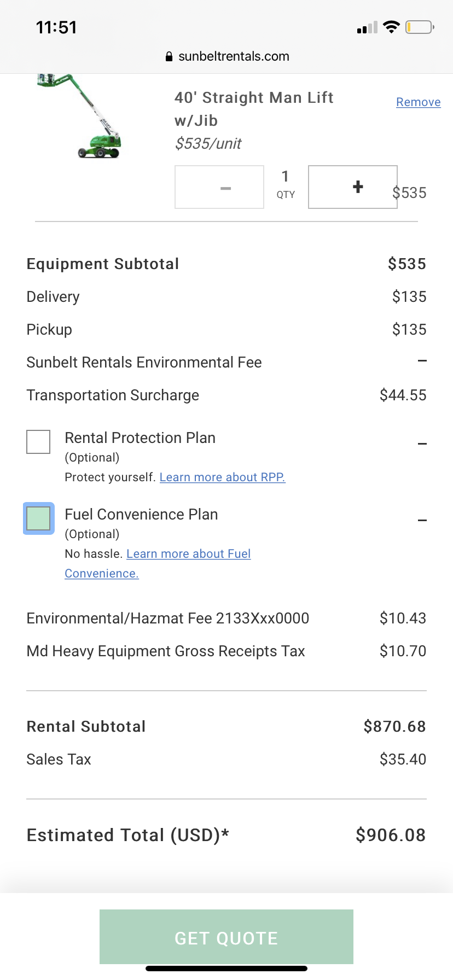Click the Remove link for the man lift
The height and width of the screenshot is (980, 453).
click(418, 102)
